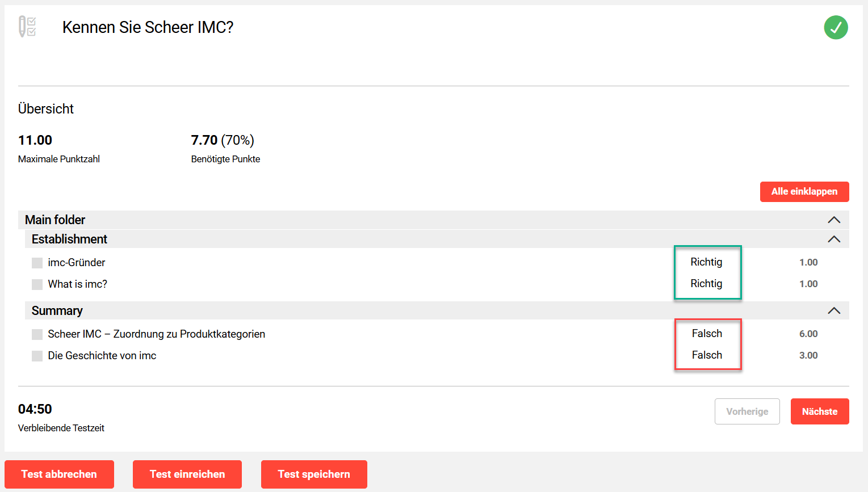Collapse the Summary section
The image size is (868, 492).
[x=833, y=311]
